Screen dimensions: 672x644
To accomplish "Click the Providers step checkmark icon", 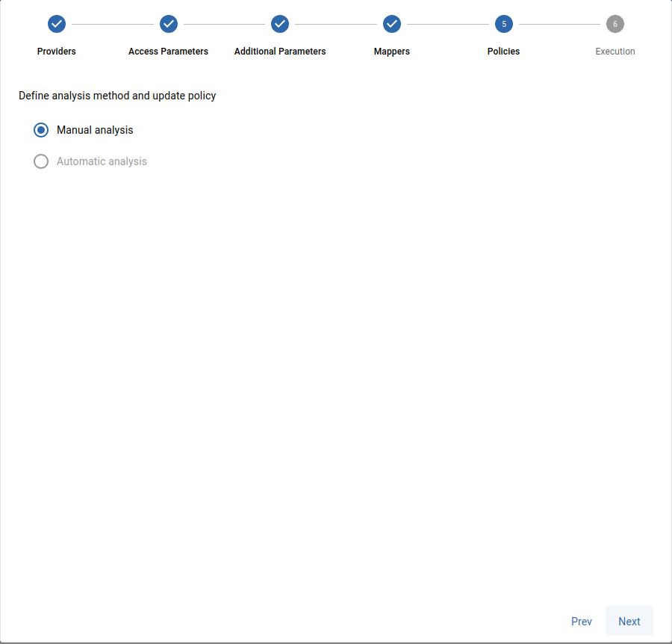I will coord(57,24).
